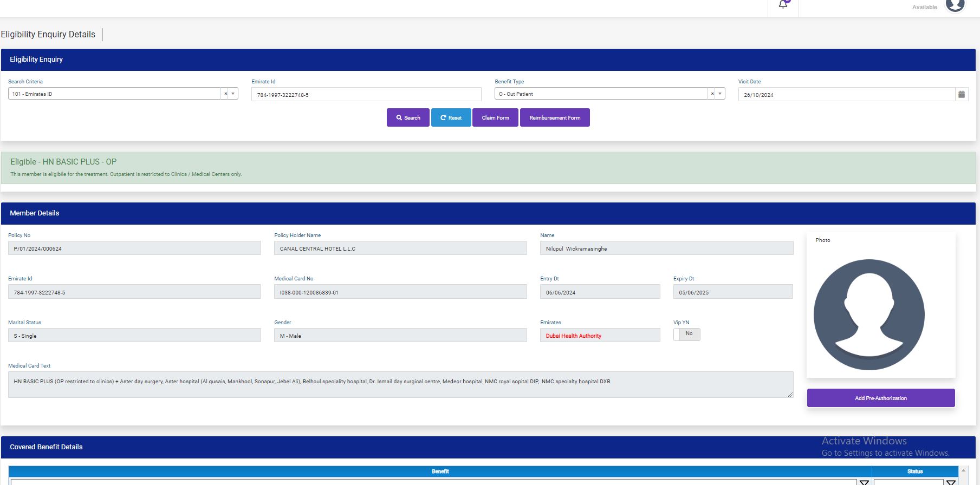Open the user profile avatar menu
Viewport: 980px width, 485px height.
(955, 5)
